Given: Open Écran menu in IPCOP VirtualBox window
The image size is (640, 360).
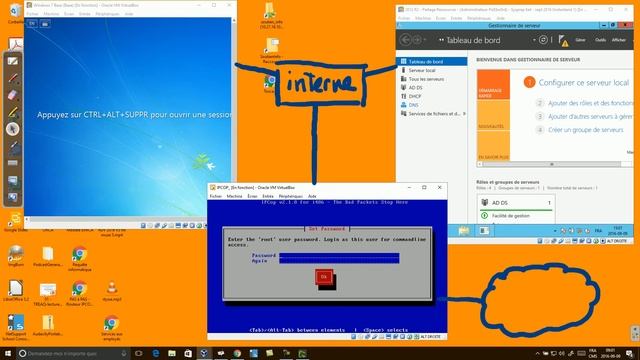Looking at the screenshot, I should tap(252, 196).
